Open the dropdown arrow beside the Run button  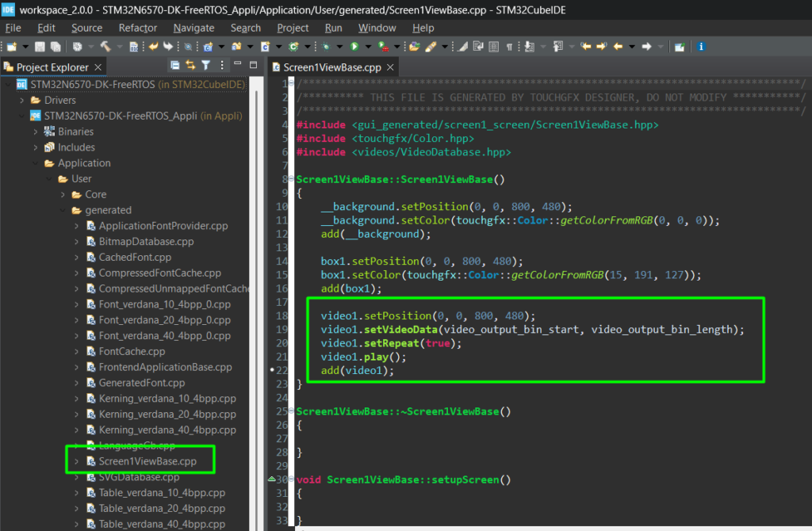pyautogui.click(x=367, y=47)
